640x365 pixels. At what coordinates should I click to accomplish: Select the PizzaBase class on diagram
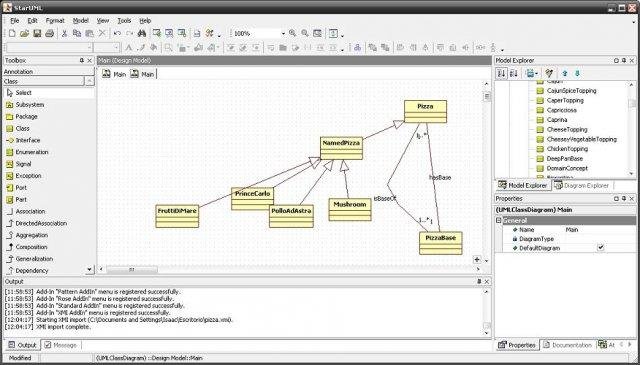coord(440,243)
